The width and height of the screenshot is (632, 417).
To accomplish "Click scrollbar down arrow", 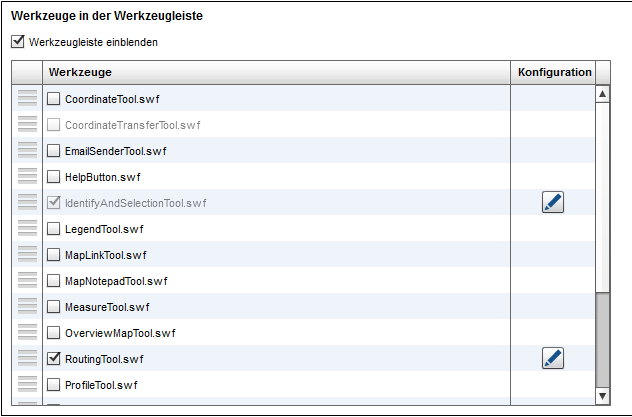I will (x=603, y=396).
